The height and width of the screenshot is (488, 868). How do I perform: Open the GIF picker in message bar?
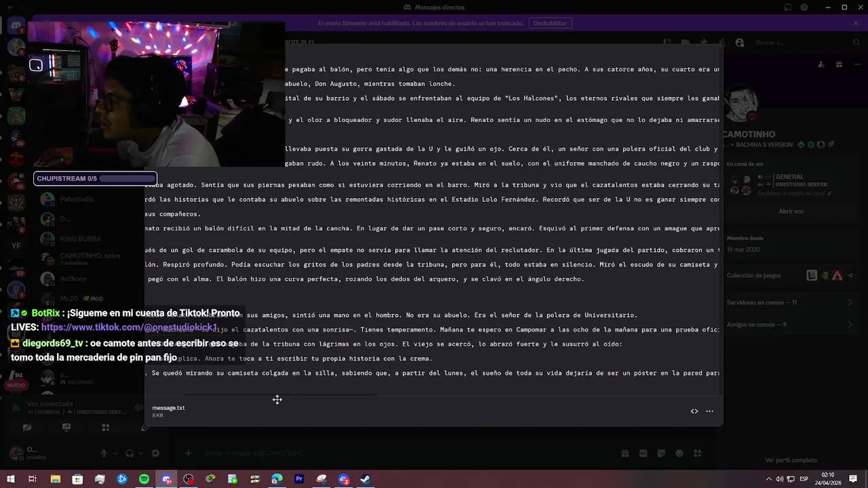point(643,453)
